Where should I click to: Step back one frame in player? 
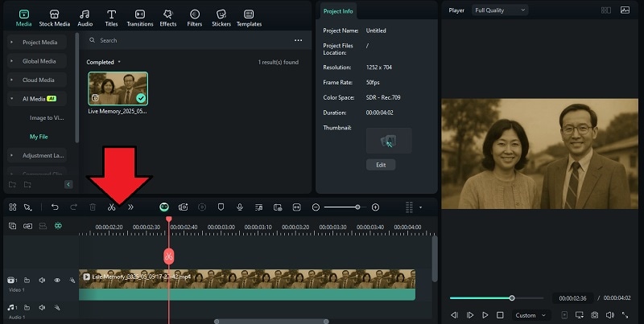pyautogui.click(x=455, y=315)
